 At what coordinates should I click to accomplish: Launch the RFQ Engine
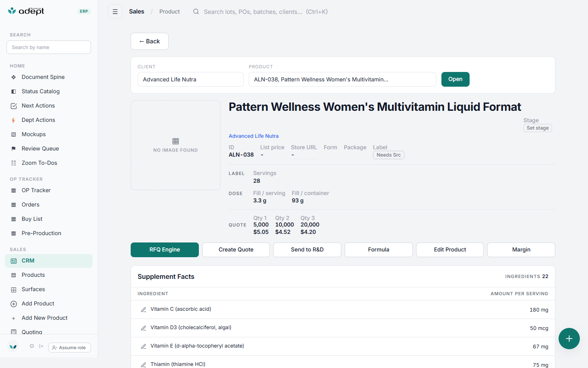[165, 250]
